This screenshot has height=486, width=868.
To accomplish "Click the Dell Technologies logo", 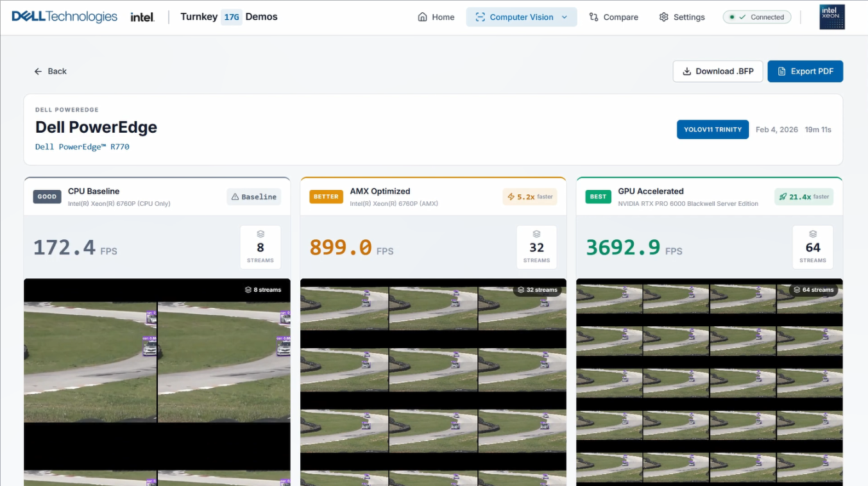I will point(64,17).
